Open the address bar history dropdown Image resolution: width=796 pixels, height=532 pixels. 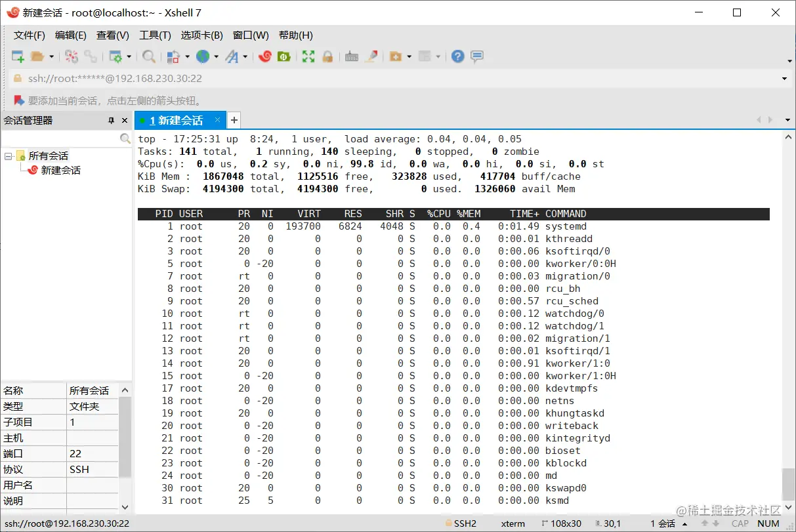(785, 79)
